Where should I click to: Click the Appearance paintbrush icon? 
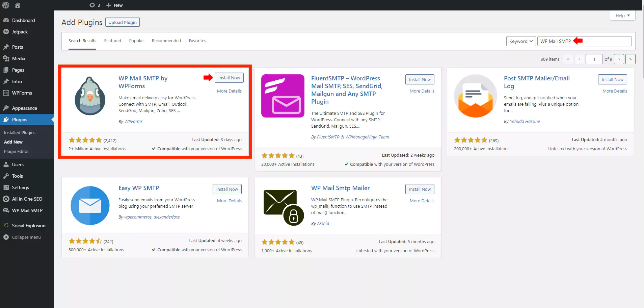pyautogui.click(x=6, y=108)
